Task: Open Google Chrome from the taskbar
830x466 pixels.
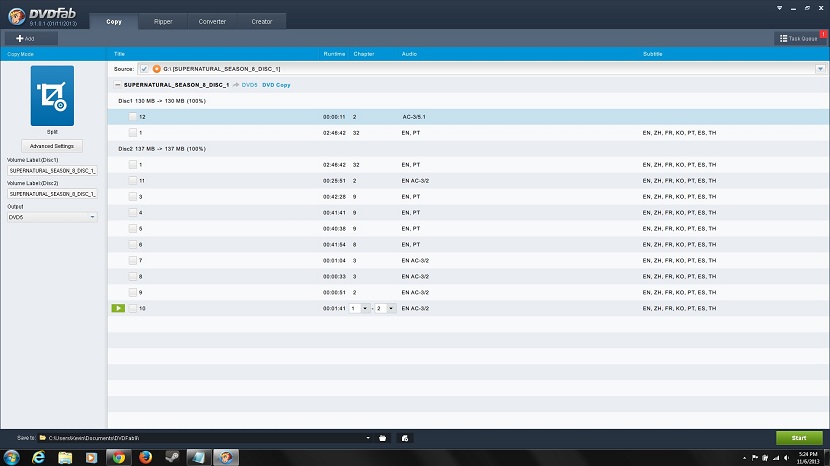Action: (118, 457)
